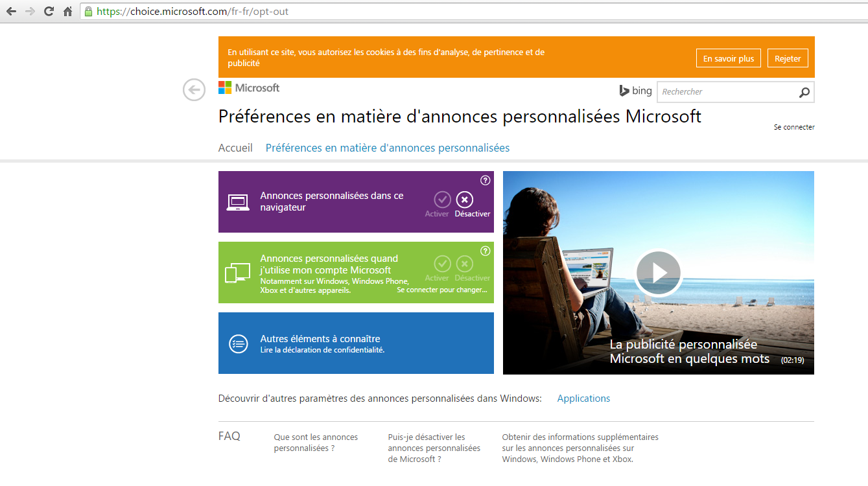Open FAQ Obtenir des informations supplémentaires
The height and width of the screenshot is (486, 868).
(580, 448)
